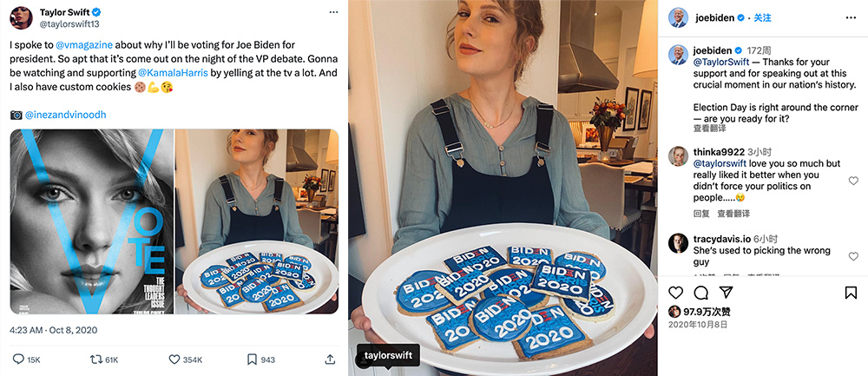Open comments via the Instagram speech bubble icon
868x376 pixels.
tap(701, 293)
